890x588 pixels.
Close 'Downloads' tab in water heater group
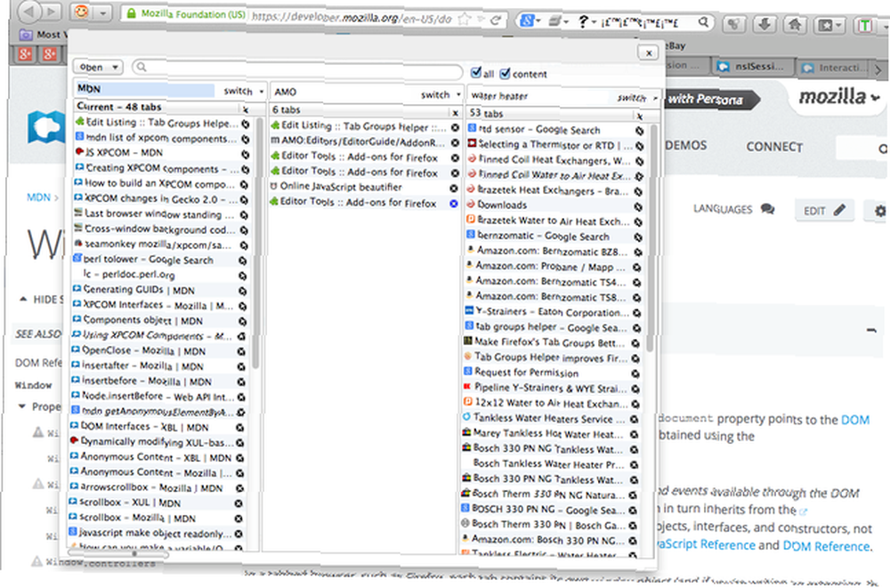click(x=638, y=206)
